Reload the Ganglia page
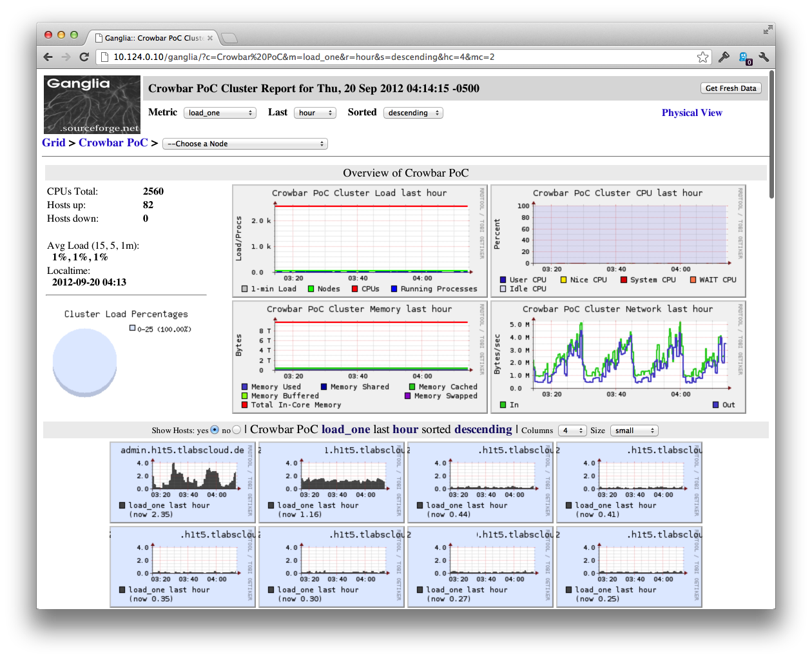Screen dimensions: 812x660 [x=84, y=57]
